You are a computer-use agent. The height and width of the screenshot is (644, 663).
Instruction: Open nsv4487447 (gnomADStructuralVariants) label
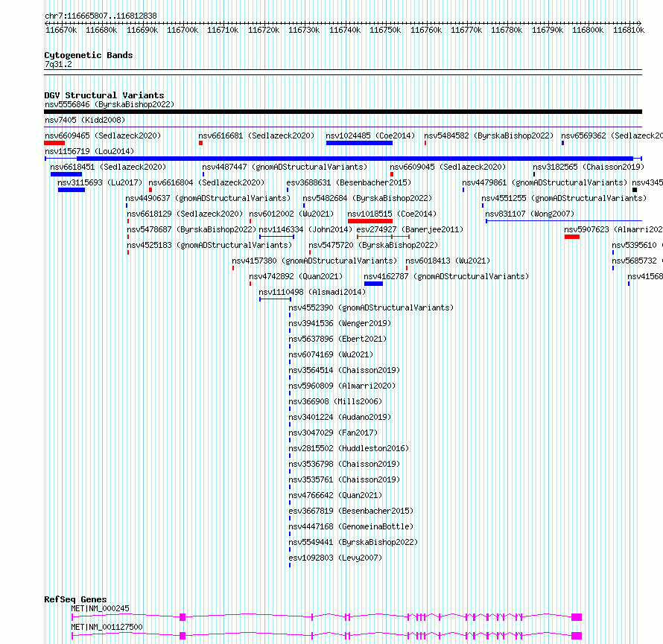(285, 167)
